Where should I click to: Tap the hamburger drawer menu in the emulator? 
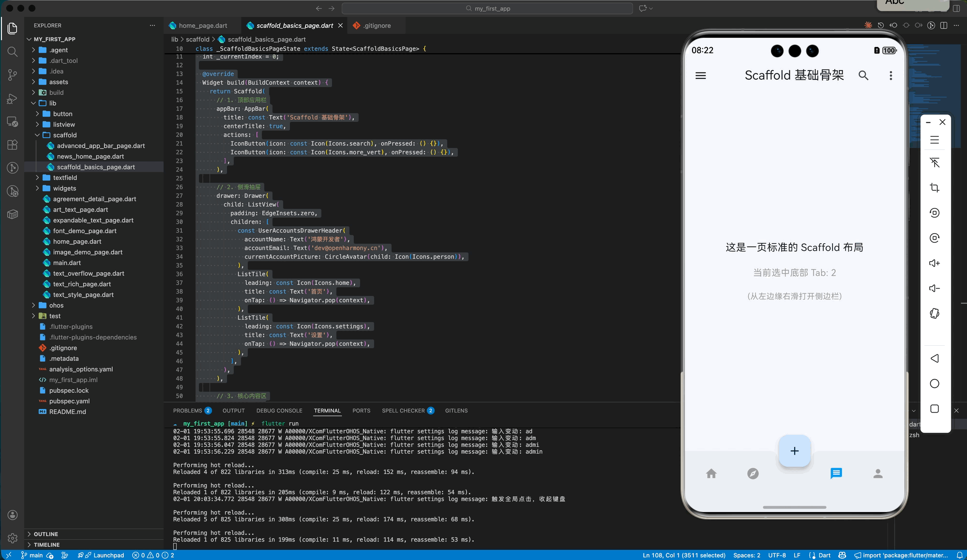click(701, 75)
